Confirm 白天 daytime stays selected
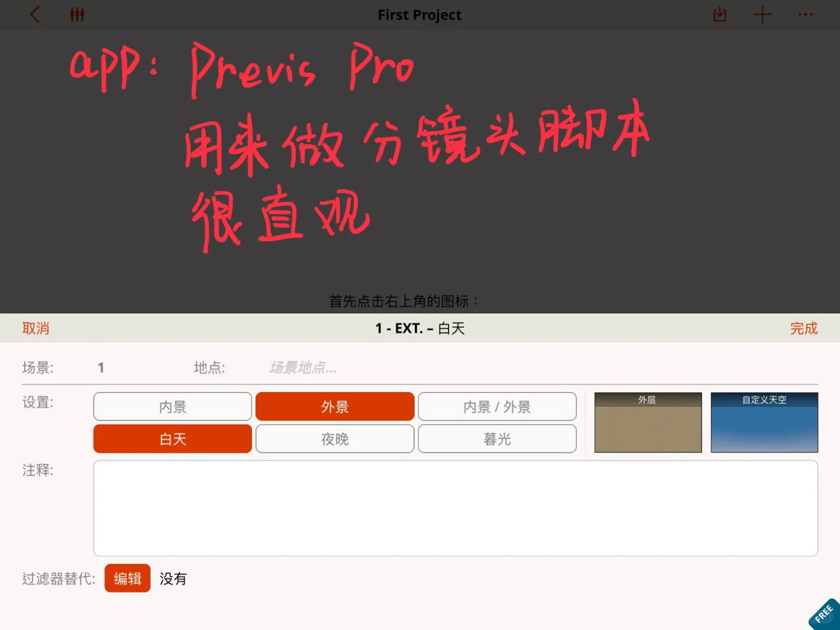The image size is (840, 630). (171, 439)
